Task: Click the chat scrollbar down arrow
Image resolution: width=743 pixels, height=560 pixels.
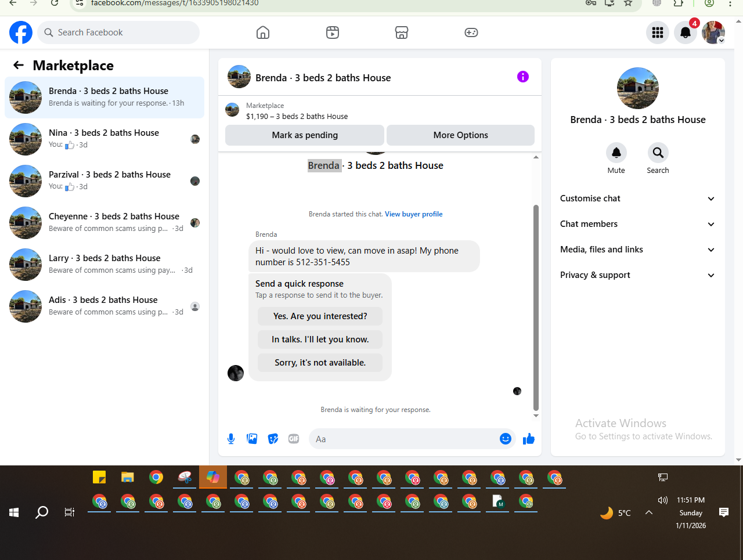Action: (536, 416)
